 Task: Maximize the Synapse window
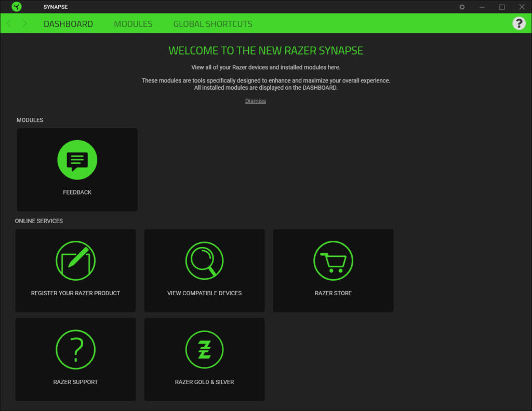(x=502, y=7)
